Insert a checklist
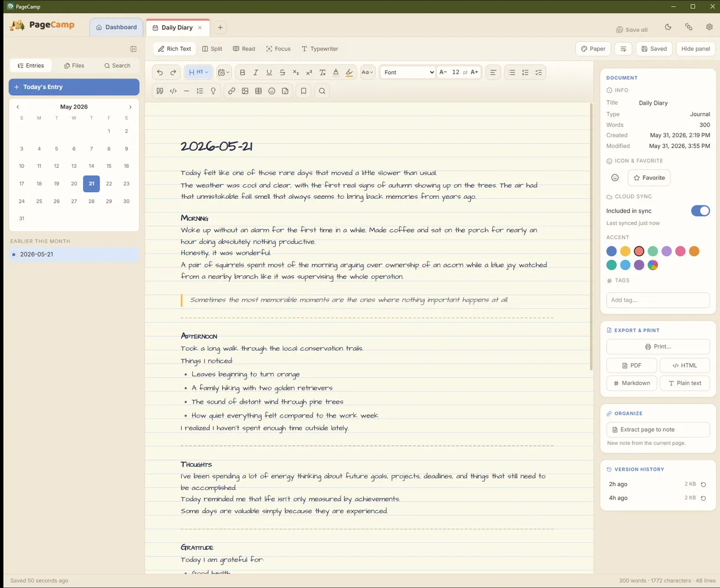720x588 pixels. [x=538, y=73]
